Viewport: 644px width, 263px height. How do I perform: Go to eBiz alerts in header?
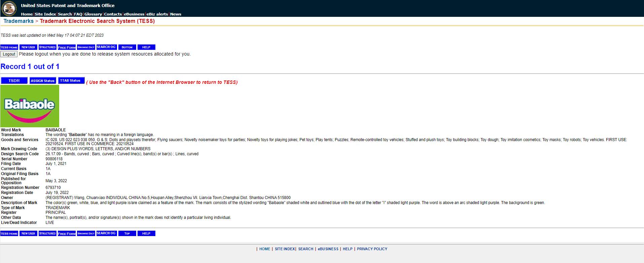coord(157,14)
